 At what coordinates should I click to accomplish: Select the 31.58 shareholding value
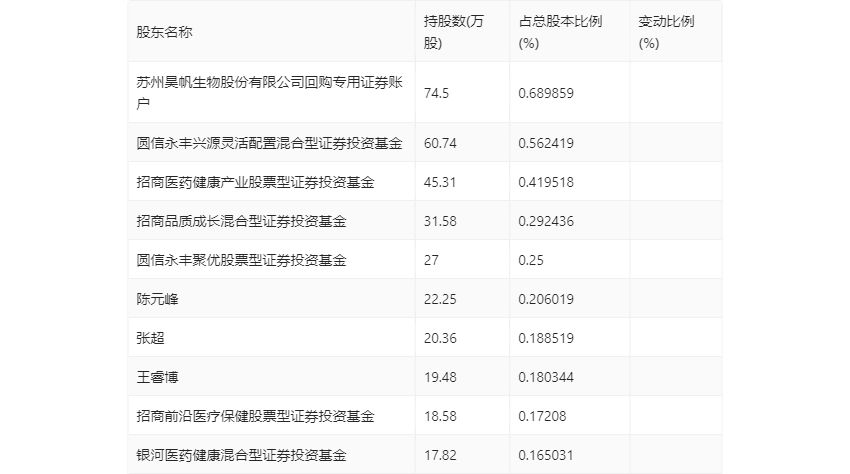(x=440, y=221)
